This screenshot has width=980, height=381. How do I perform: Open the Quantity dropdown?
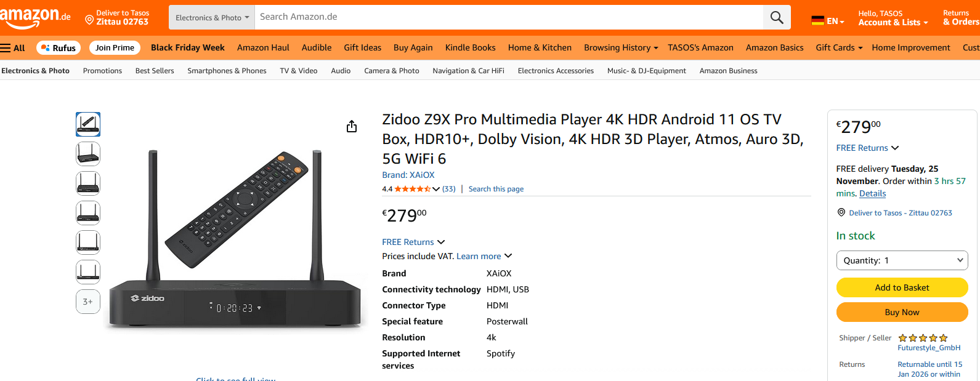(902, 260)
